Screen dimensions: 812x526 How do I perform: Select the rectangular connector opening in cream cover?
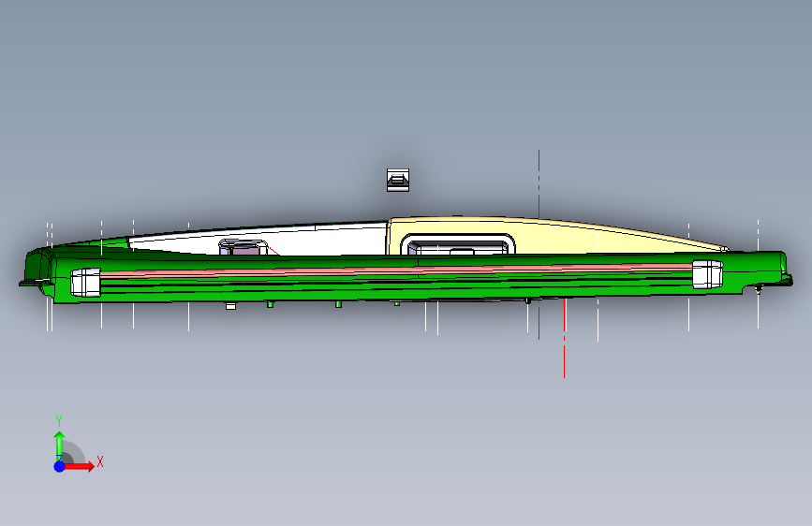coord(458,244)
